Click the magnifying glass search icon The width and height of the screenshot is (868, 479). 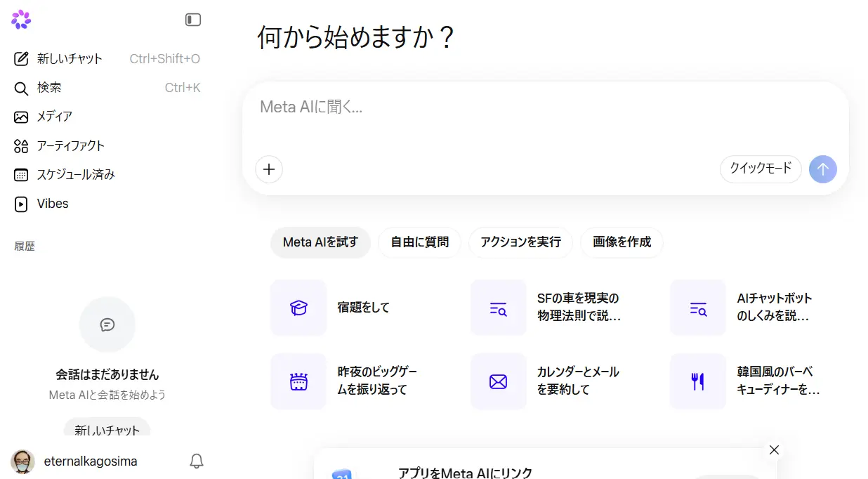click(x=21, y=88)
